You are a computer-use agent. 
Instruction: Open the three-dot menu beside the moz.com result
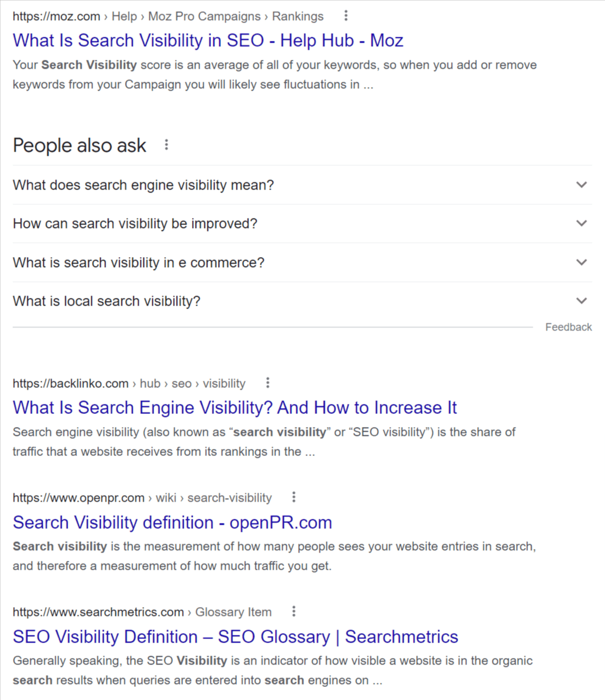click(x=347, y=16)
